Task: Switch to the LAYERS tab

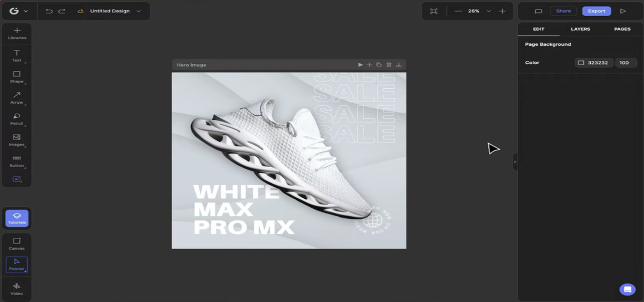Action: point(580,29)
